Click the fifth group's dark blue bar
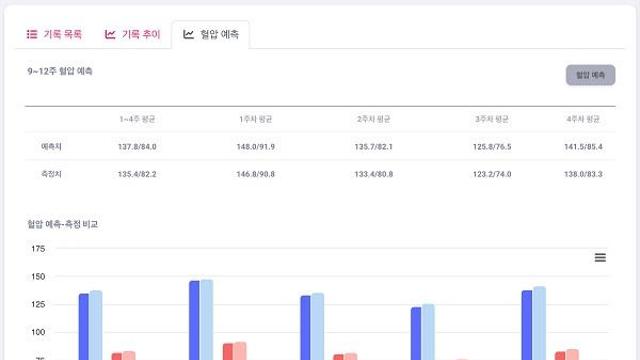640x360 pixels. [x=527, y=325]
